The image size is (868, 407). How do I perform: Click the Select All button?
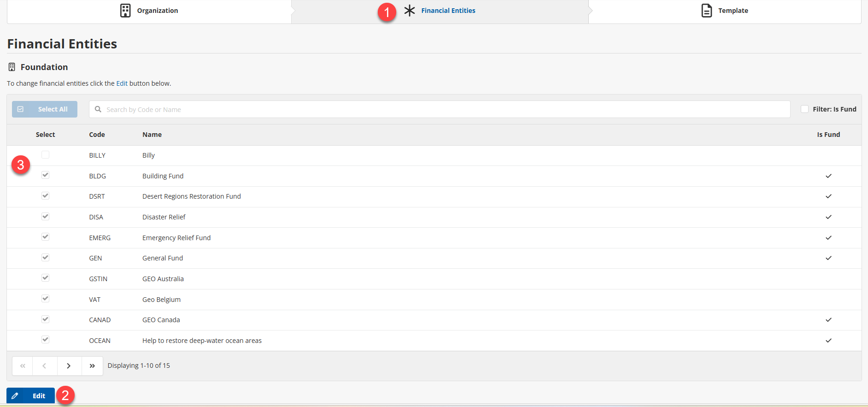45,109
